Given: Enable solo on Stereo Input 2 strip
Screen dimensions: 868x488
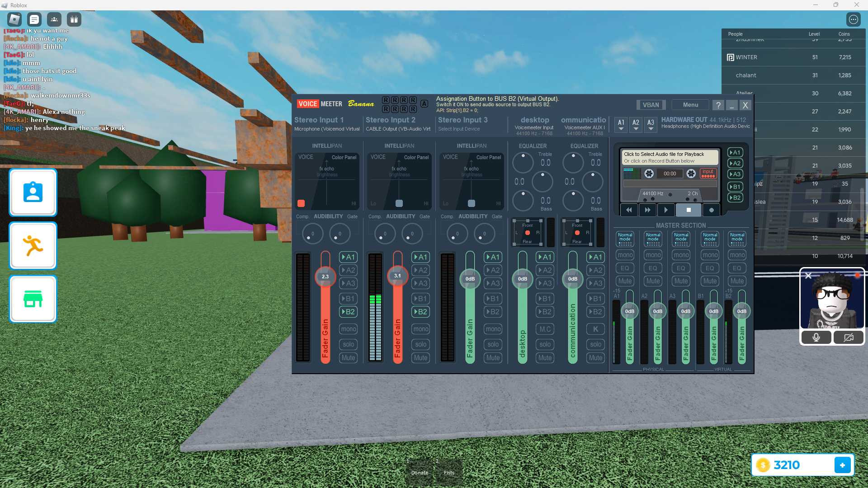Looking at the screenshot, I should pos(420,344).
